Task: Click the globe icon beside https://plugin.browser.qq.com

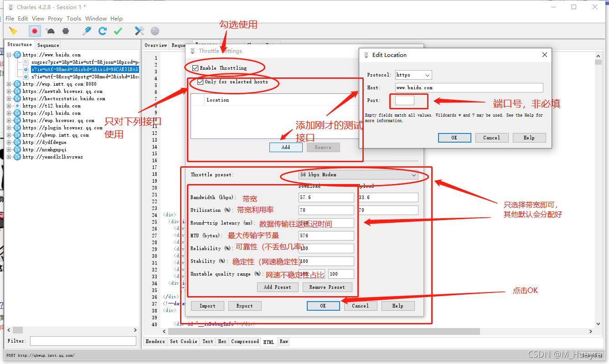Action: pyautogui.click(x=17, y=128)
